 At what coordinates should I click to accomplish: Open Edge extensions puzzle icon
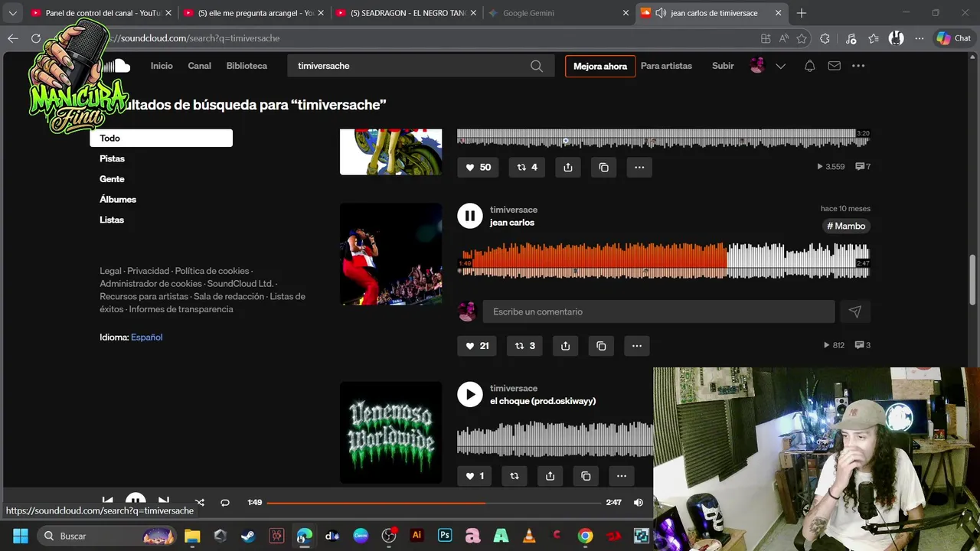pos(825,38)
